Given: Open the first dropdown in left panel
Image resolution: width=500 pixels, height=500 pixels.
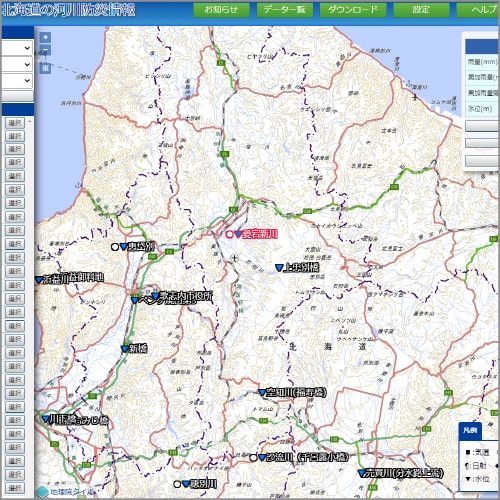Looking at the screenshot, I should click(17, 48).
